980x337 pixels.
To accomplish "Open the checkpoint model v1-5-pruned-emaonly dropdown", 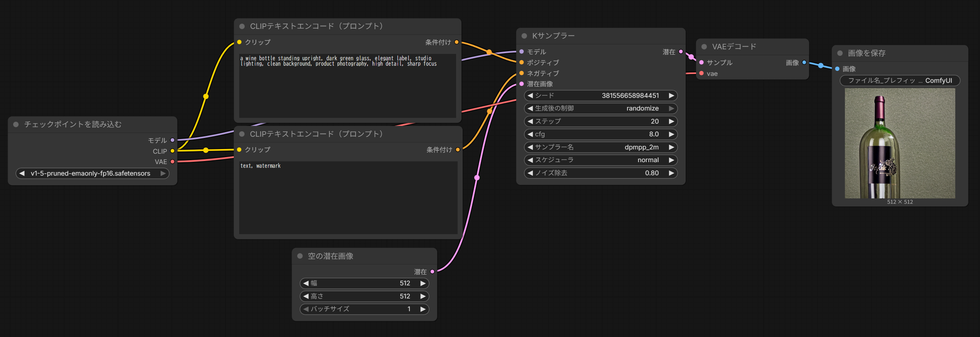I will pyautogui.click(x=92, y=173).
